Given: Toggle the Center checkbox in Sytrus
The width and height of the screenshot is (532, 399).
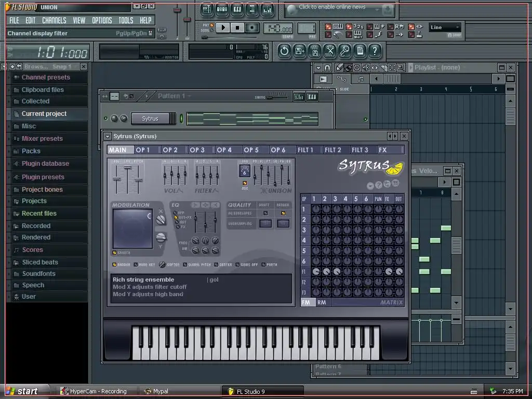Looking at the screenshot, I should tap(216, 264).
